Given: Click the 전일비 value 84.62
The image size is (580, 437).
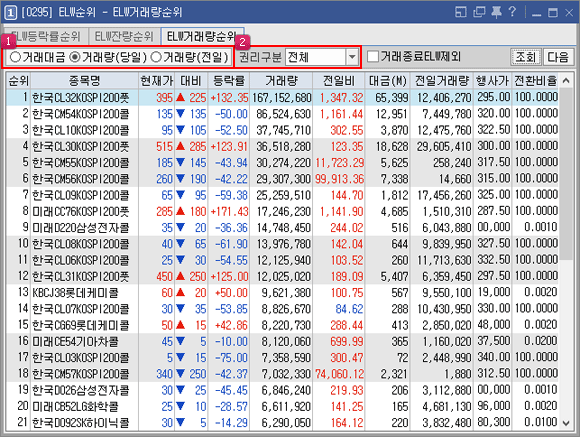Looking at the screenshot, I should tap(349, 309).
